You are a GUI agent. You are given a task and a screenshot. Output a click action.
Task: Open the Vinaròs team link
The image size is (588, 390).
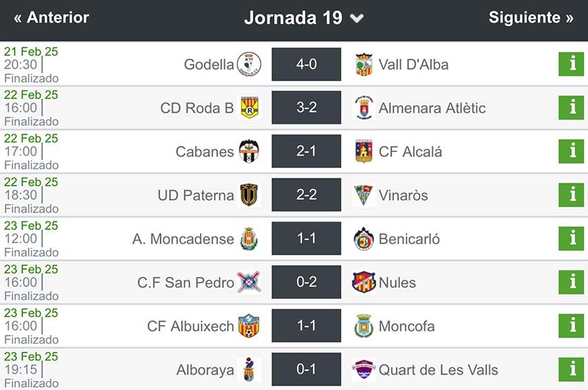tap(403, 195)
